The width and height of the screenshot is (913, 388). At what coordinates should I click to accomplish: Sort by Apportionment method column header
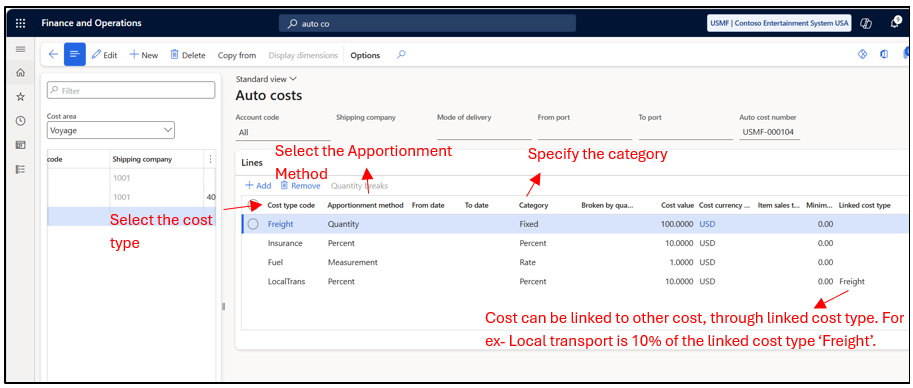[x=365, y=205]
